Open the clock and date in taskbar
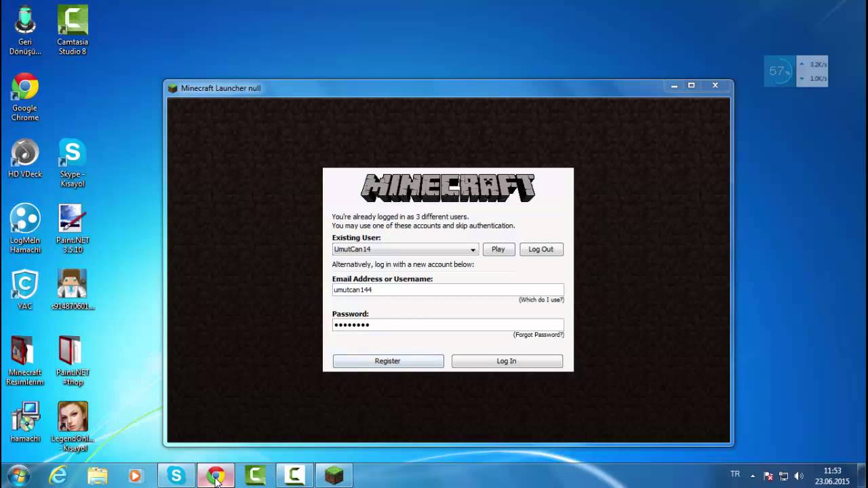This screenshot has width=868, height=488. [x=832, y=476]
